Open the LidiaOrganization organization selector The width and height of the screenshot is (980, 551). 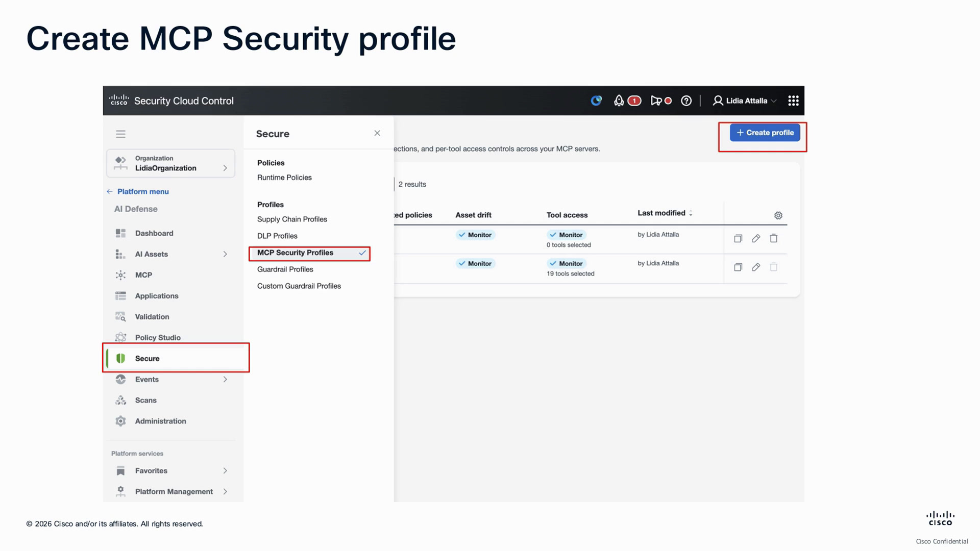pyautogui.click(x=170, y=163)
